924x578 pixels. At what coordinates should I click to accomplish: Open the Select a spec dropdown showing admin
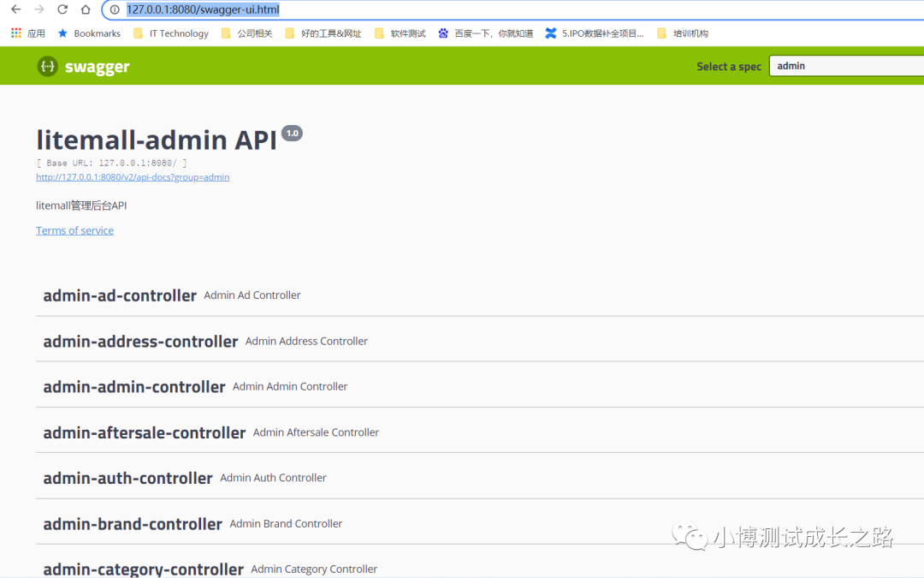tap(846, 65)
